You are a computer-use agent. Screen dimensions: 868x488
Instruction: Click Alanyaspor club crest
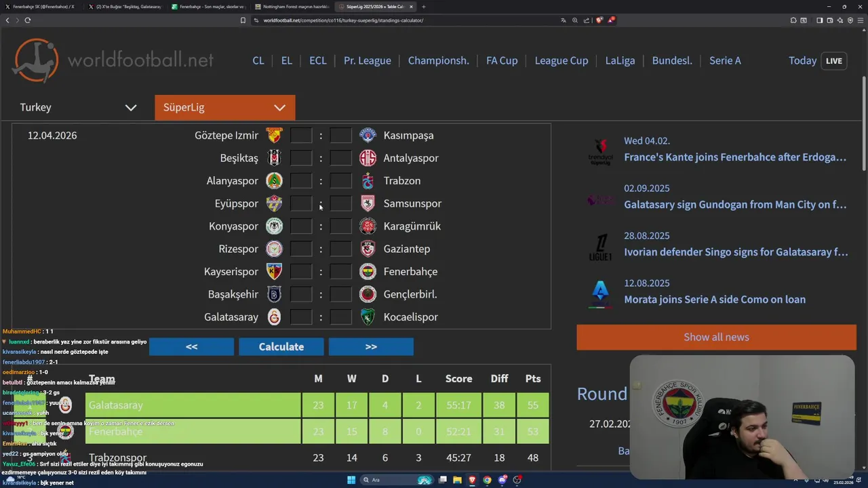pos(274,181)
